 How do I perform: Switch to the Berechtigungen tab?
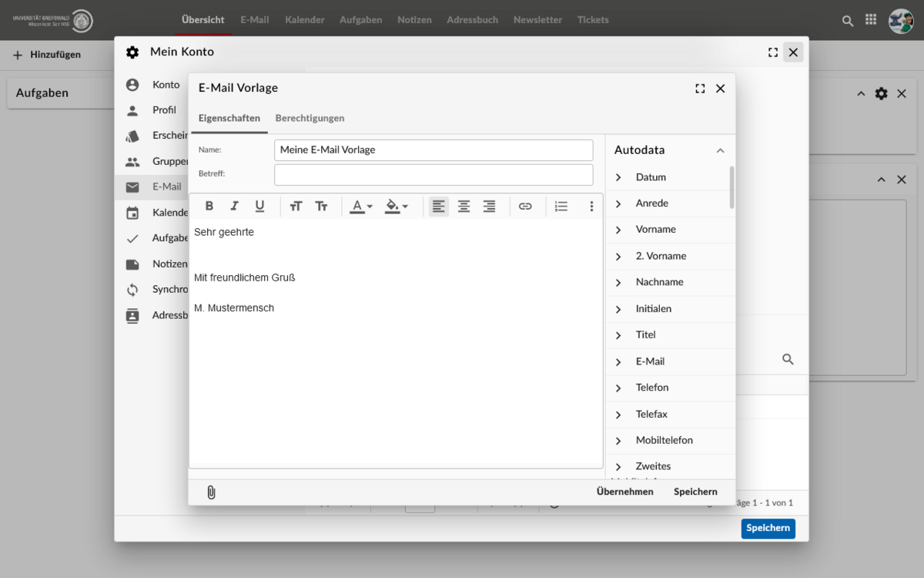310,118
